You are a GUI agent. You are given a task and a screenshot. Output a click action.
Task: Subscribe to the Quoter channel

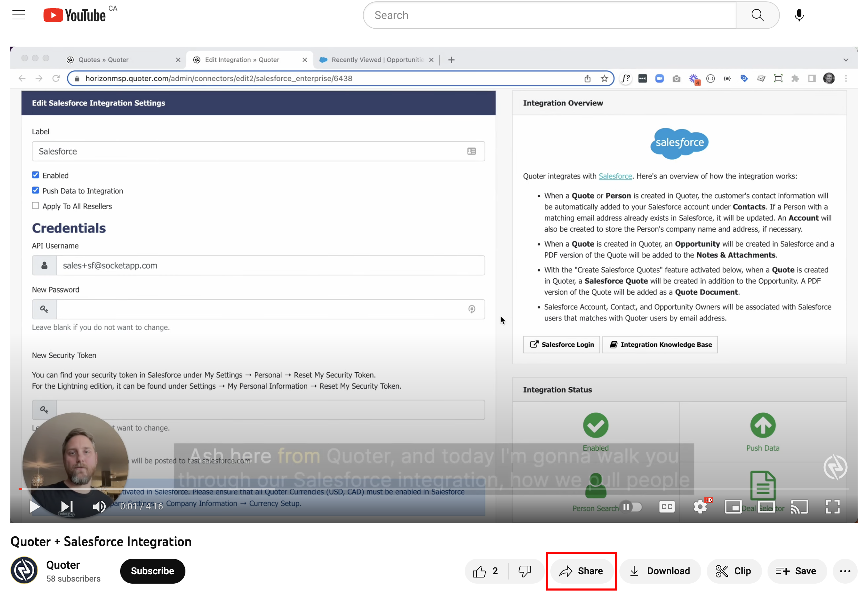pos(152,571)
